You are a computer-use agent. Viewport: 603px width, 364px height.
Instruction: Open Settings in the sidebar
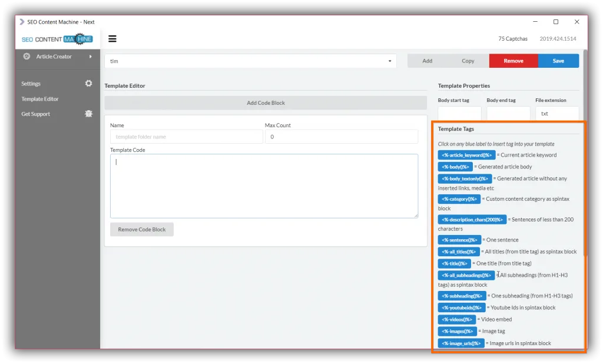coord(31,84)
